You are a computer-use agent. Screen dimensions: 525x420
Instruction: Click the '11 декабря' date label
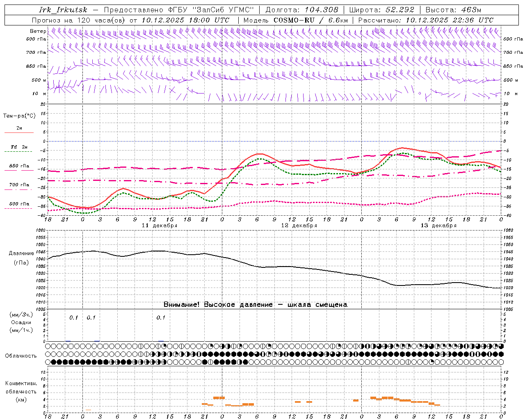[160, 226]
